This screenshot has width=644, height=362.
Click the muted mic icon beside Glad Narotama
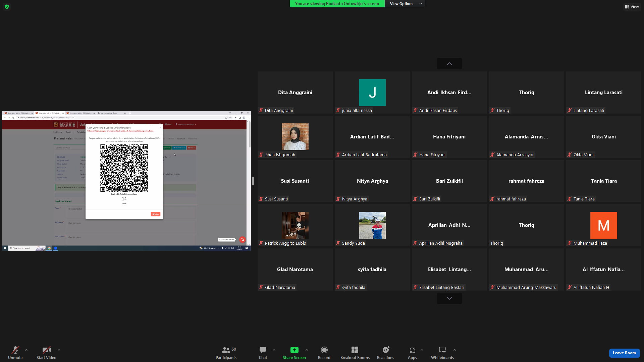[x=261, y=287]
